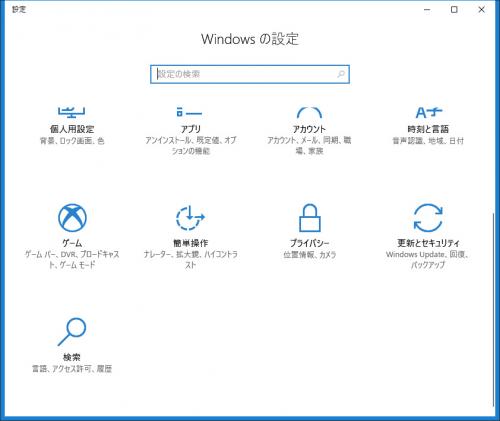Click the ゲーム バー、DVR description text
The width and height of the screenshot is (500, 421).
[x=72, y=260]
